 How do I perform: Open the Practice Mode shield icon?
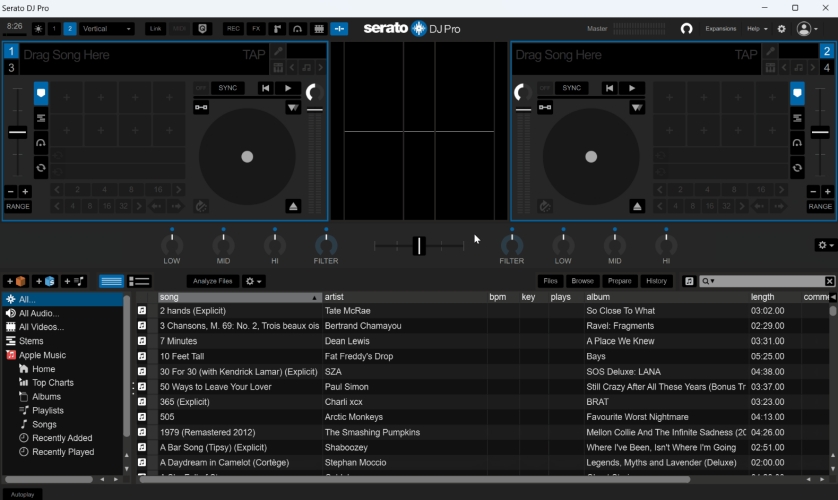tap(203, 29)
